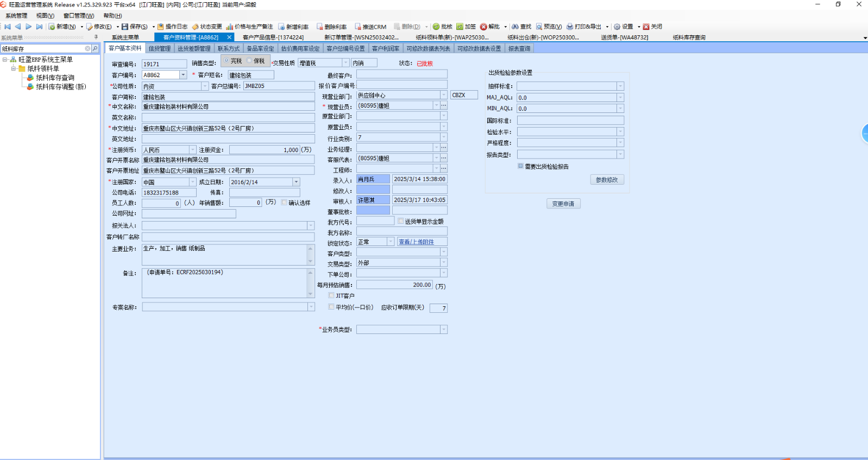Image resolution: width=868 pixels, height=460 pixels.
Task: Click the 修改(E) edit toolbar button
Action: pyautogui.click(x=99, y=27)
